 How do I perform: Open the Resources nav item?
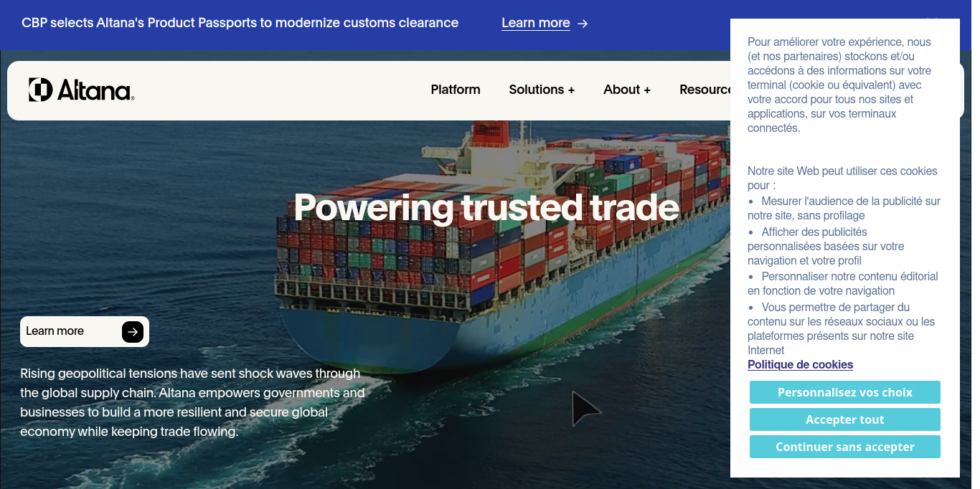click(705, 90)
